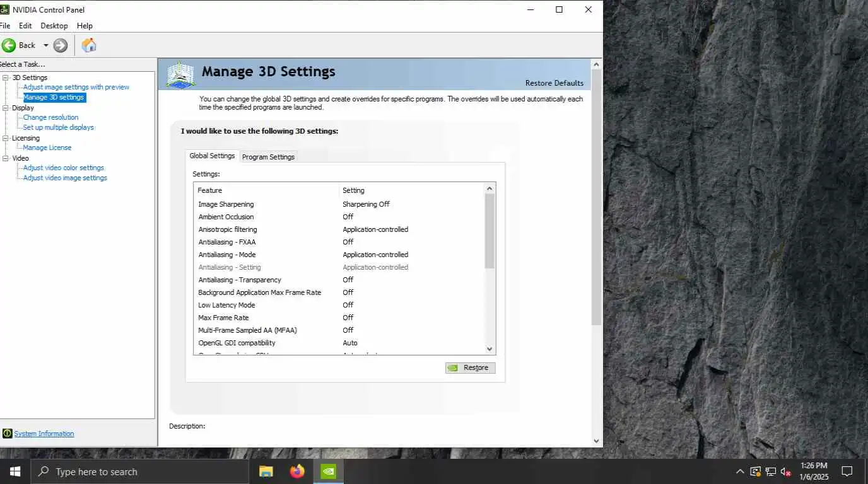
Task: Switch to the Global Settings tab
Action: click(x=212, y=156)
